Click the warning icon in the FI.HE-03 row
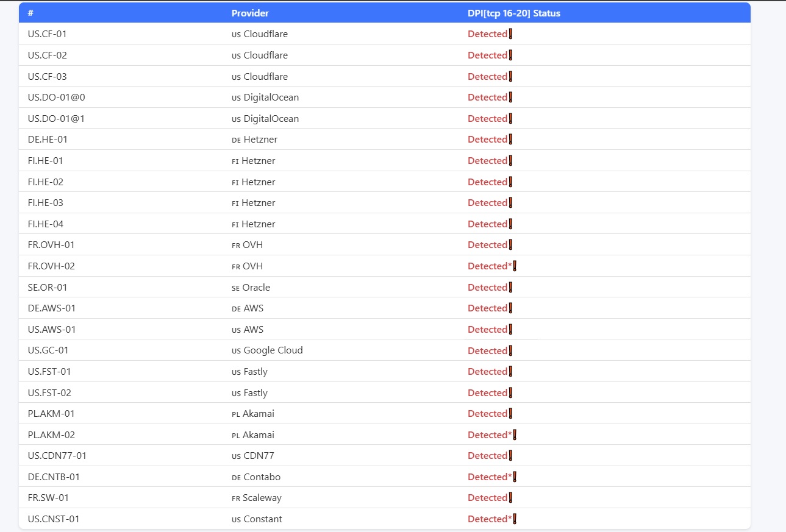Screen dimensions: 786x532 [510, 203]
